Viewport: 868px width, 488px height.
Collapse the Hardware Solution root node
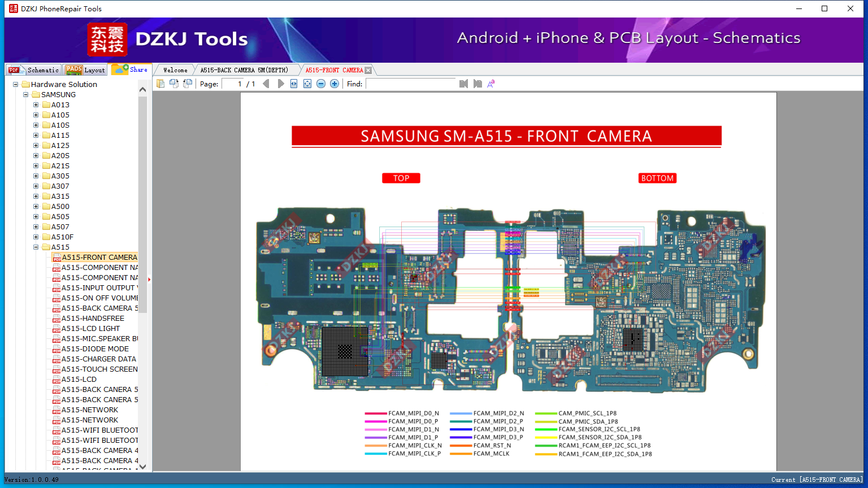[15, 84]
